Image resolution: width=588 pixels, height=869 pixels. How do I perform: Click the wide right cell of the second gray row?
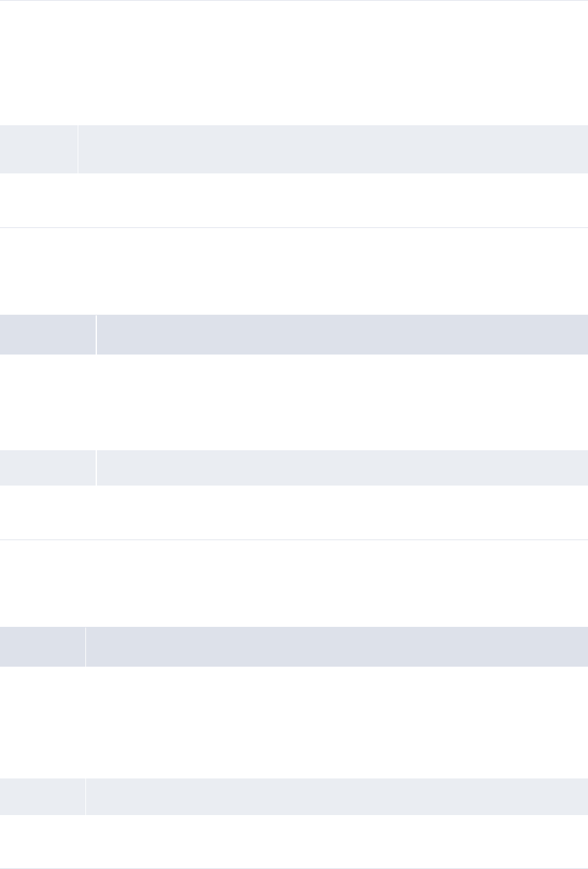coord(342,335)
